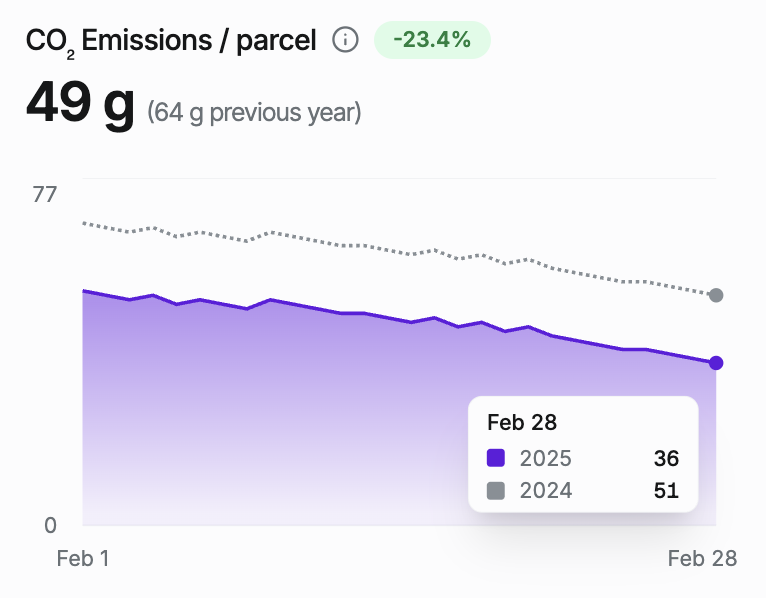Click the "Feb 28" x-axis label
The height and width of the screenshot is (598, 766).
click(x=702, y=559)
